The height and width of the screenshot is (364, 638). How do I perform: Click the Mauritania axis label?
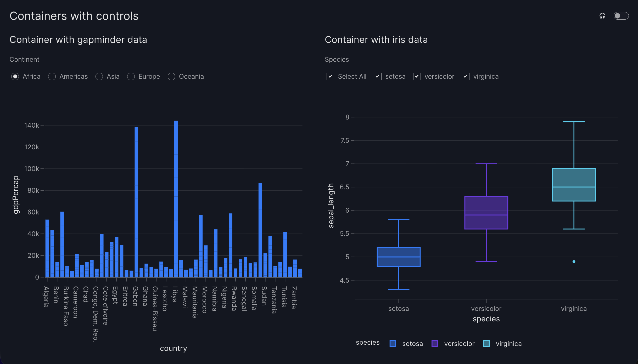[x=195, y=302]
